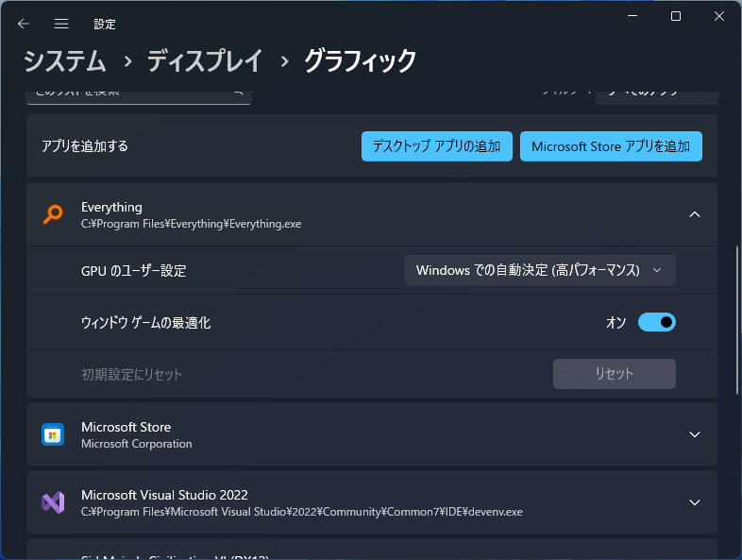
Task: Minimize the Settings window
Action: tap(632, 17)
